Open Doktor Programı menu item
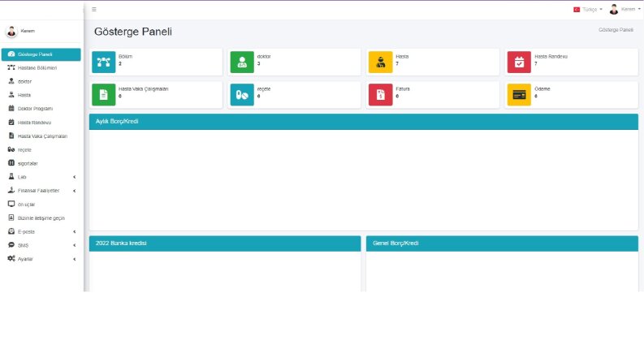644x362 pixels. (x=41, y=109)
